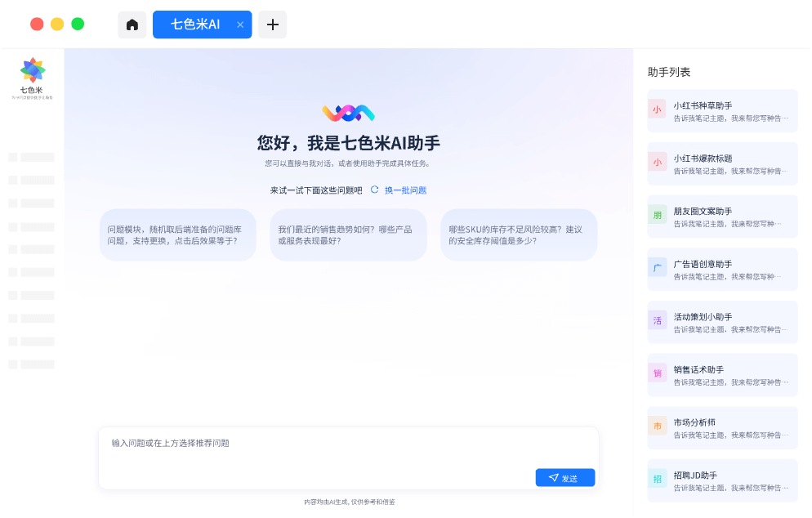This screenshot has width=812, height=518.
Task: Switch to the 七色米AI tab
Action: point(194,25)
